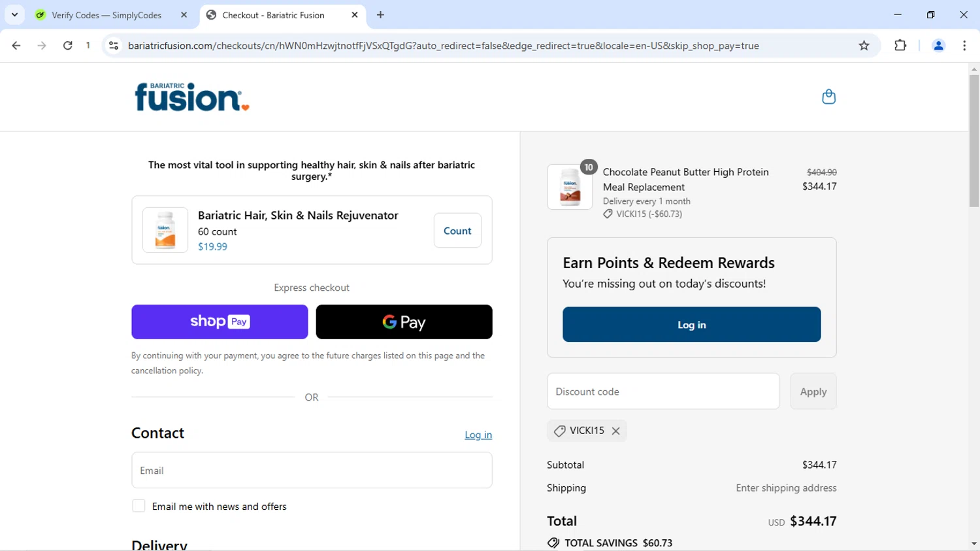This screenshot has height=551, width=980.
Task: Open the shopping bag cart icon
Action: pos(828,97)
